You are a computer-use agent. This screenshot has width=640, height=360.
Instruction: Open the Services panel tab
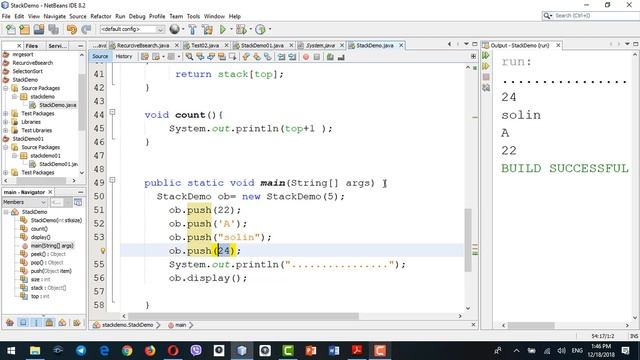[x=58, y=46]
